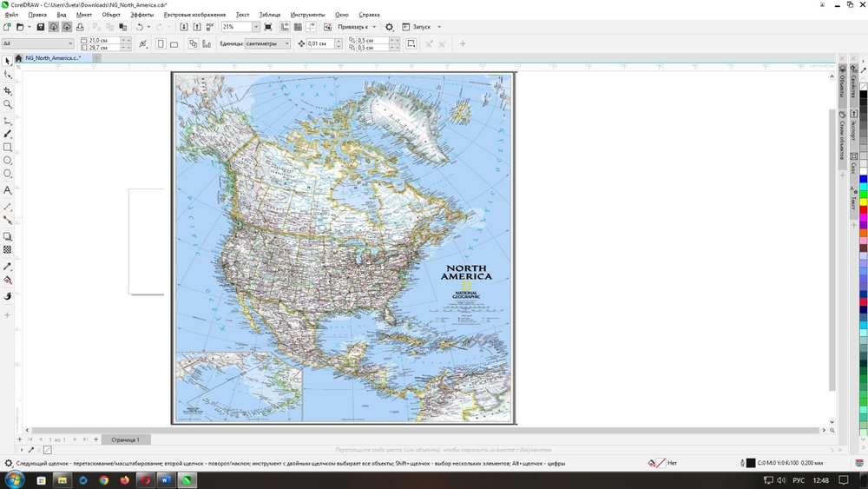Select the Smart Fill tool
This screenshot has height=489, width=868.
(7, 296)
